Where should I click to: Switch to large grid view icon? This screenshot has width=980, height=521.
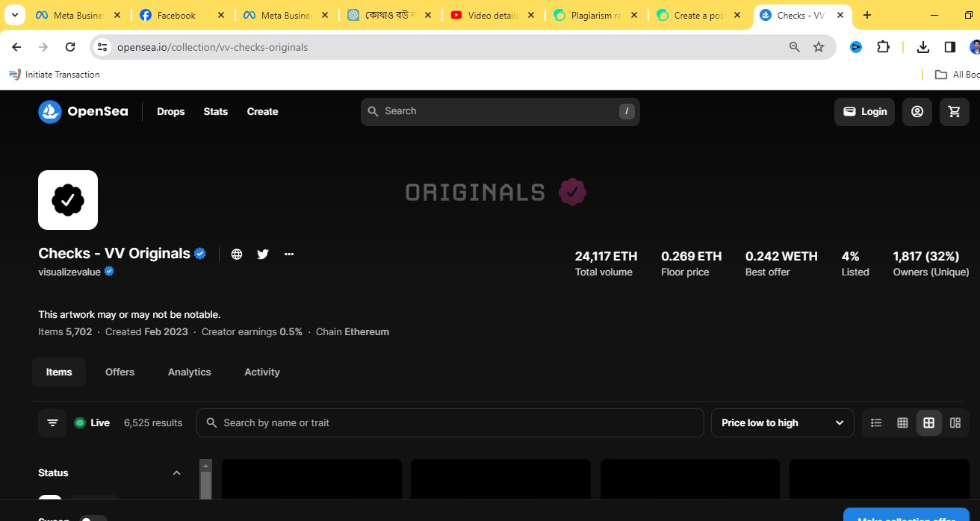pos(928,423)
